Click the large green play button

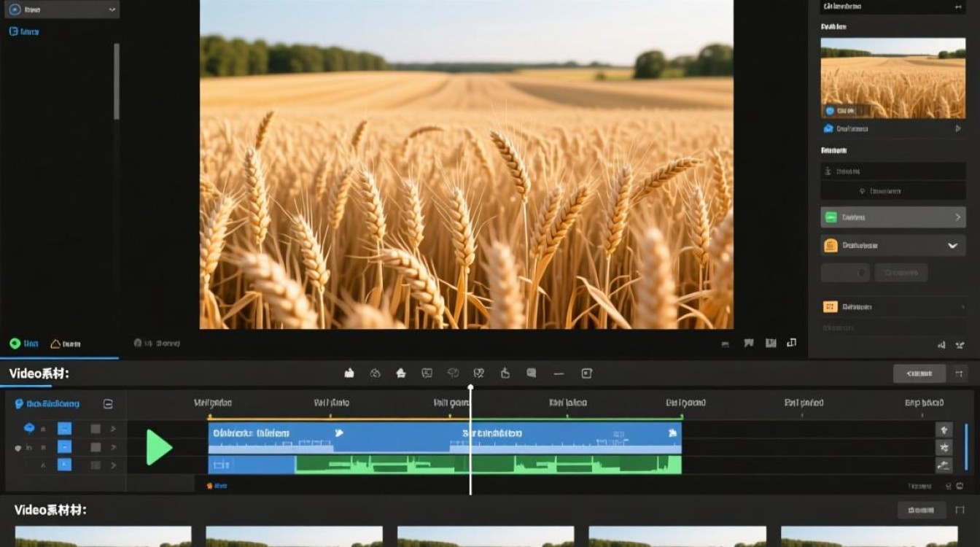tap(159, 447)
